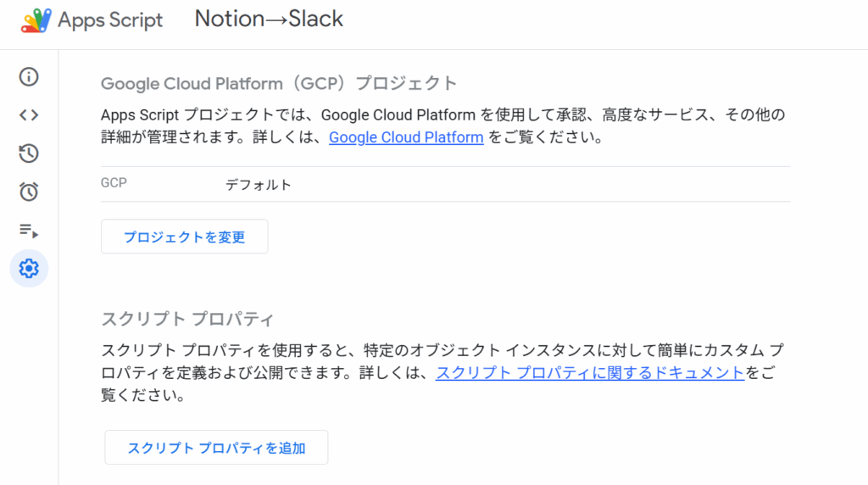Click the 'Apps Script' wordmark text
The height and width of the screenshot is (485, 868).
[110, 20]
